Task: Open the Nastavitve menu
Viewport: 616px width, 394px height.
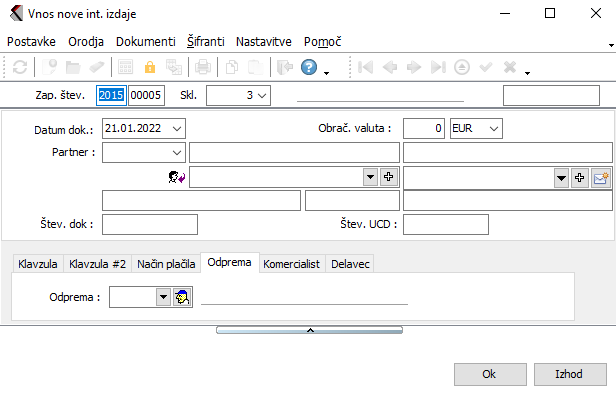Action: pos(264,42)
